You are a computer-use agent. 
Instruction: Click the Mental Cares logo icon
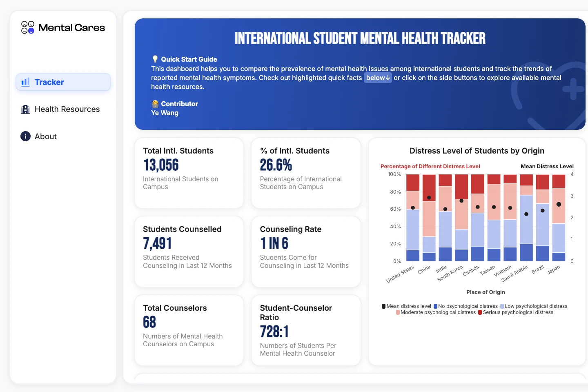coord(28,27)
